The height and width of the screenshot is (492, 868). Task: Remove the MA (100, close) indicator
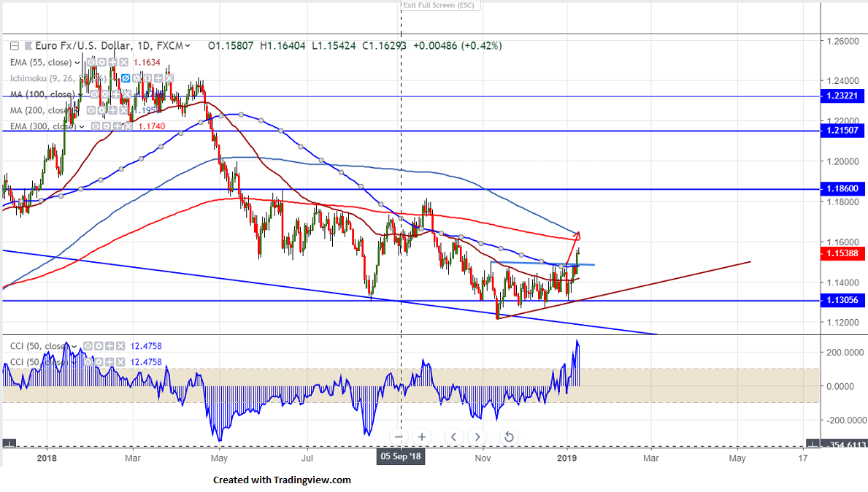[127, 94]
